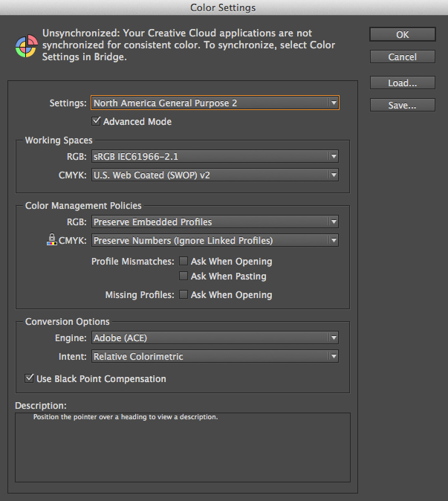Click the CMYK policy lock icon
The image size is (448, 501).
pyautogui.click(x=52, y=239)
